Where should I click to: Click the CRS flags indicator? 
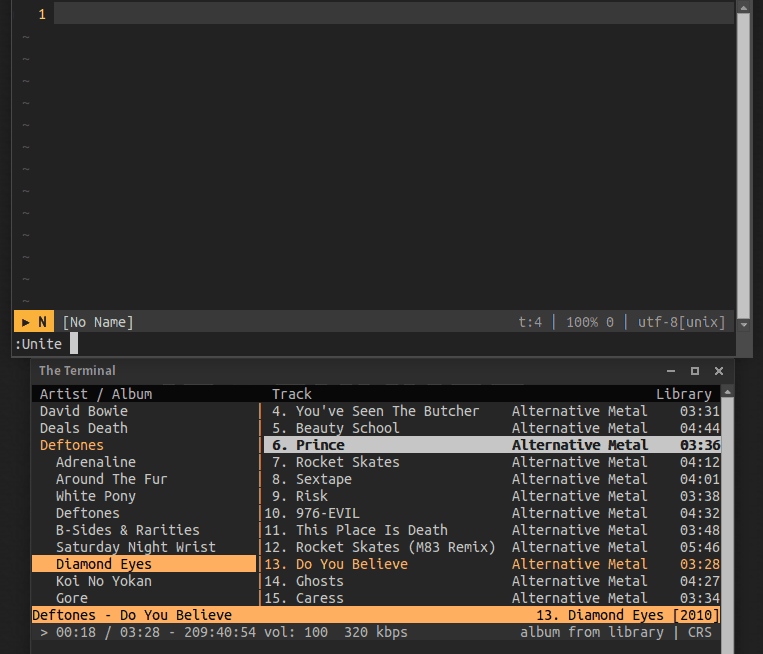point(700,632)
